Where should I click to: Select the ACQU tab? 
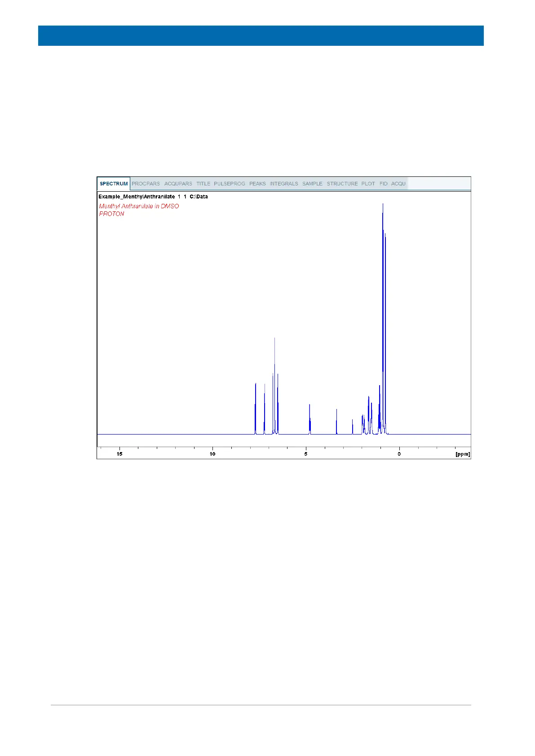[398, 184]
